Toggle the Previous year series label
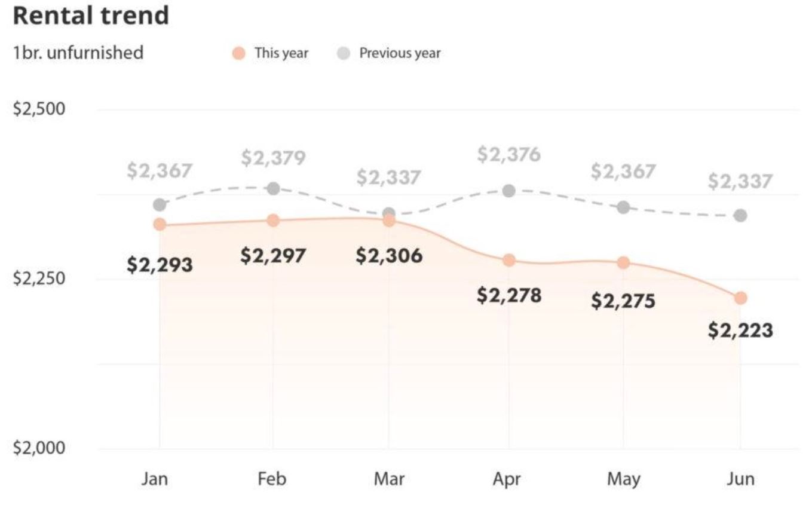 pyautogui.click(x=400, y=53)
